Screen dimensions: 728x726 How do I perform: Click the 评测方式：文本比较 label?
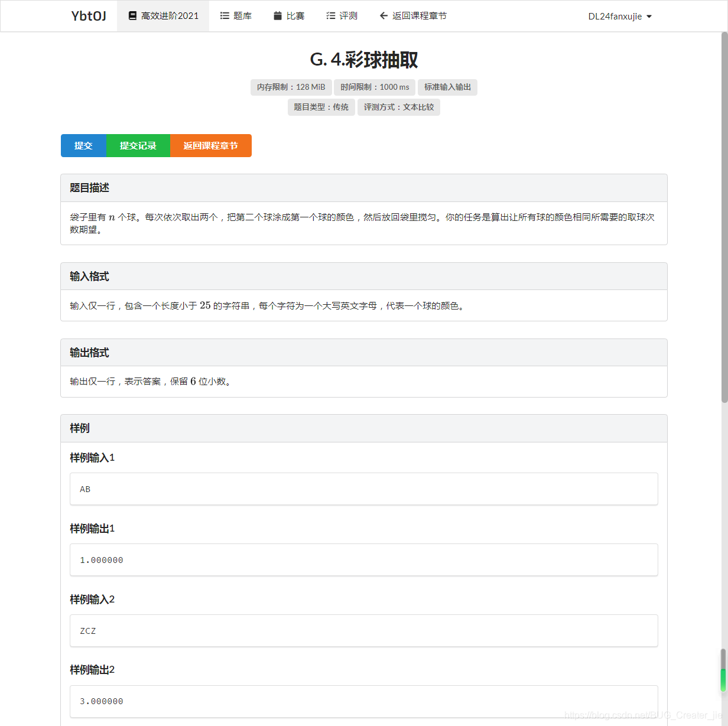click(399, 108)
